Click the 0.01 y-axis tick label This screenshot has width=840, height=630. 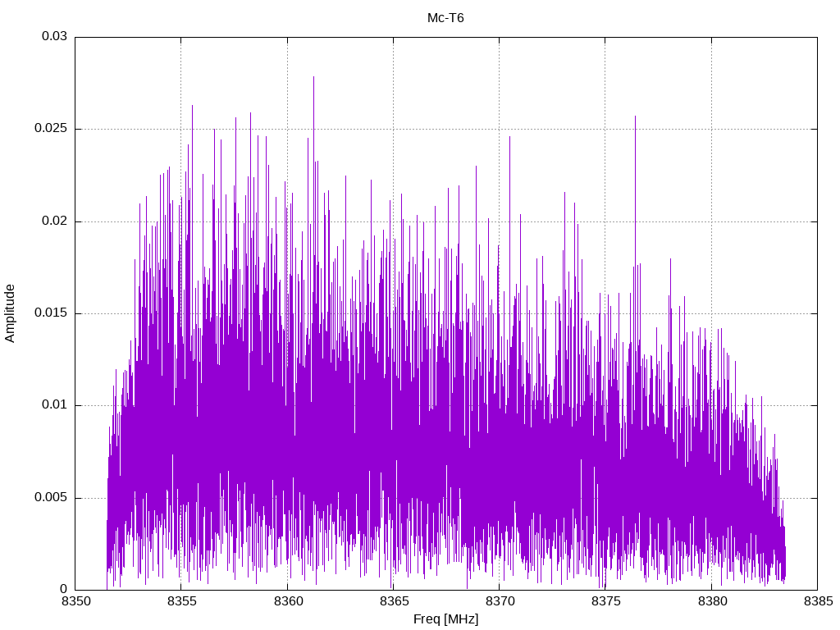(55, 405)
